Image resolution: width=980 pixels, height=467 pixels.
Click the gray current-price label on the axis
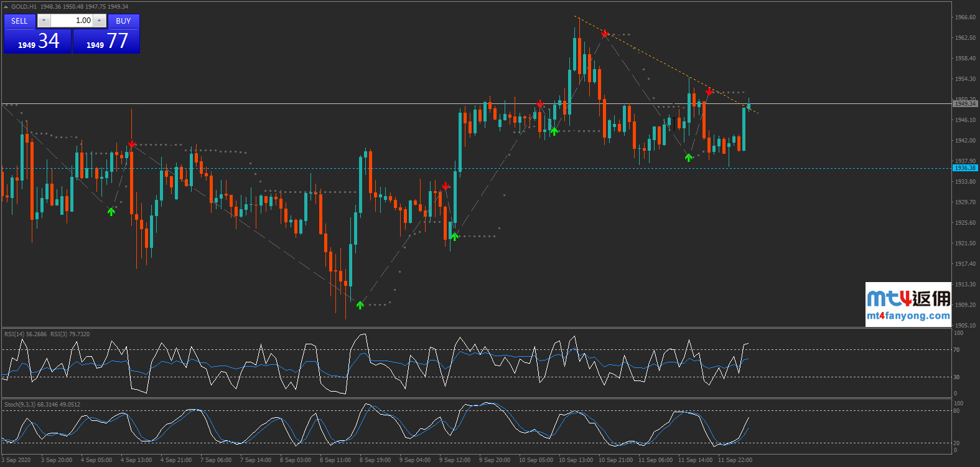[965, 104]
